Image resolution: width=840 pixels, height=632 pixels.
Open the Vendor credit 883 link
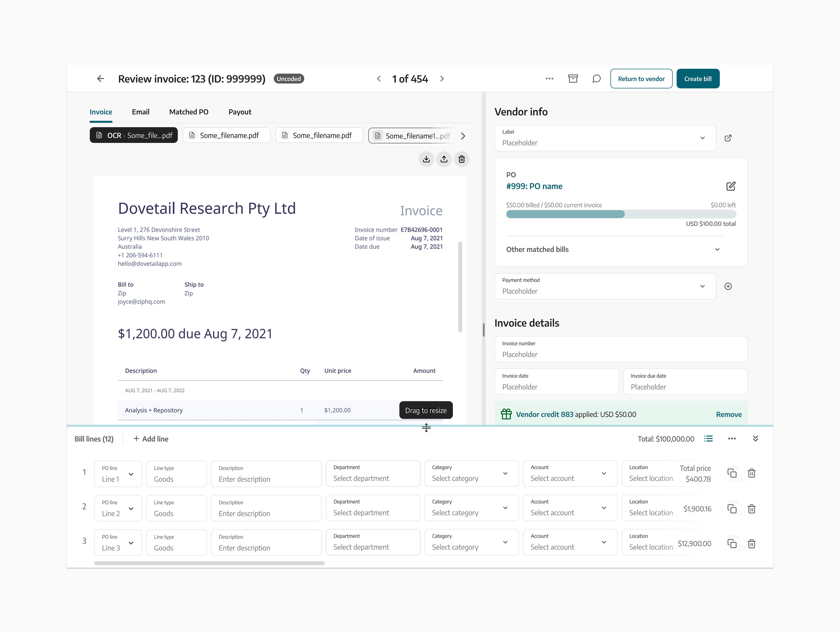544,414
